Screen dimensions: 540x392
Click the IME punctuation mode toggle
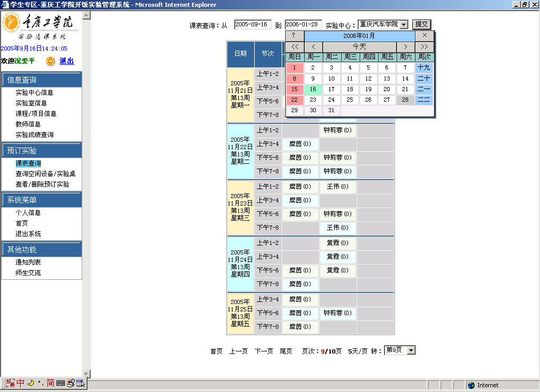[x=40, y=383]
